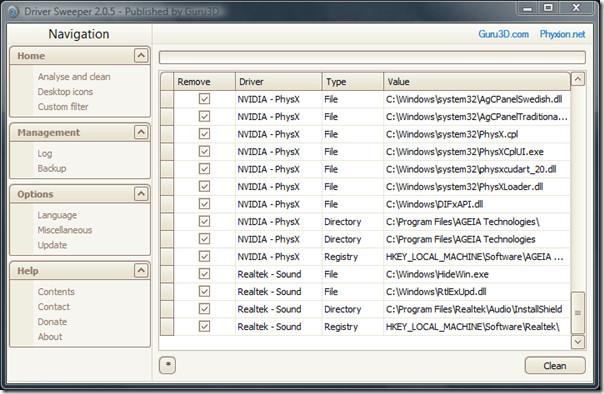This screenshot has height=394, width=604.
Task: Click the Clean button
Action: 555,365
